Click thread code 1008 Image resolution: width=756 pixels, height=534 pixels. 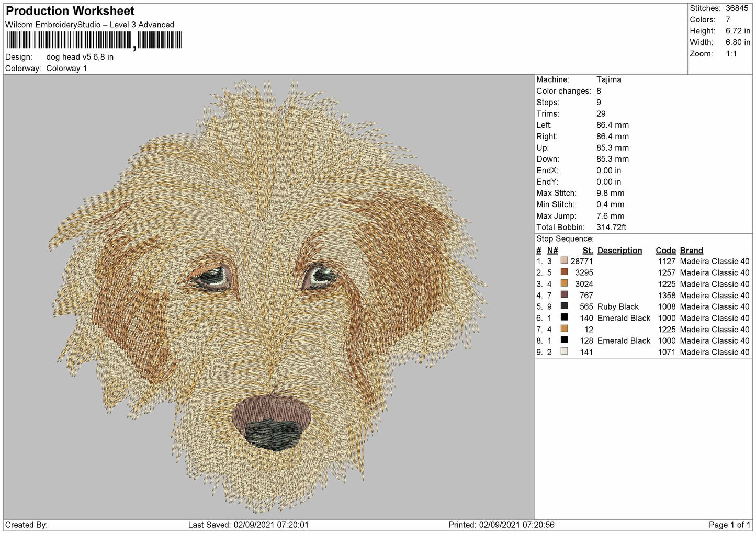coord(667,306)
